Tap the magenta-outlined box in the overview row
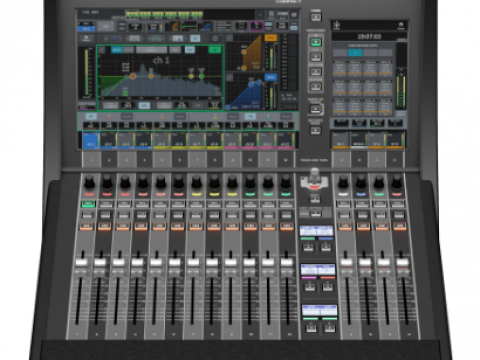The height and width of the screenshot is (360, 480). coord(257,26)
